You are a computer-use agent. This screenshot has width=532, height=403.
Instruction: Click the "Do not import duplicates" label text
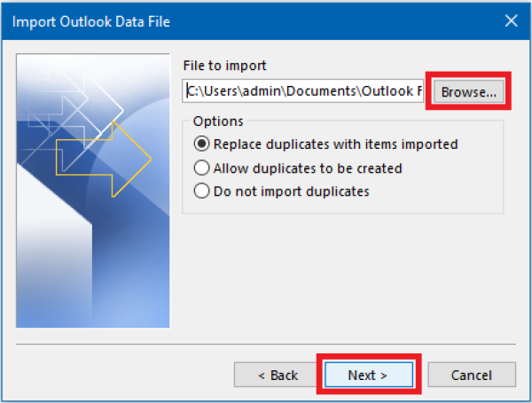coord(290,190)
